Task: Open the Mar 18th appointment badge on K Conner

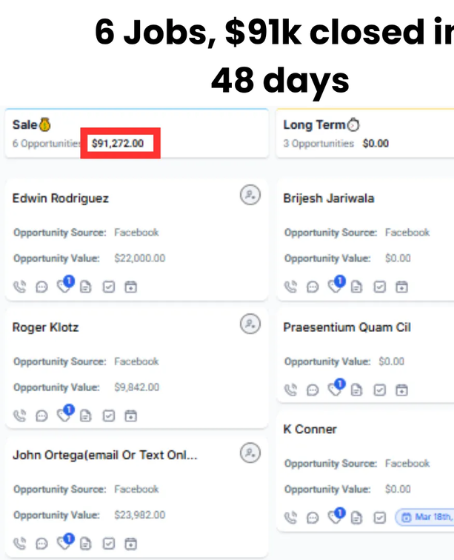Action: [x=425, y=517]
